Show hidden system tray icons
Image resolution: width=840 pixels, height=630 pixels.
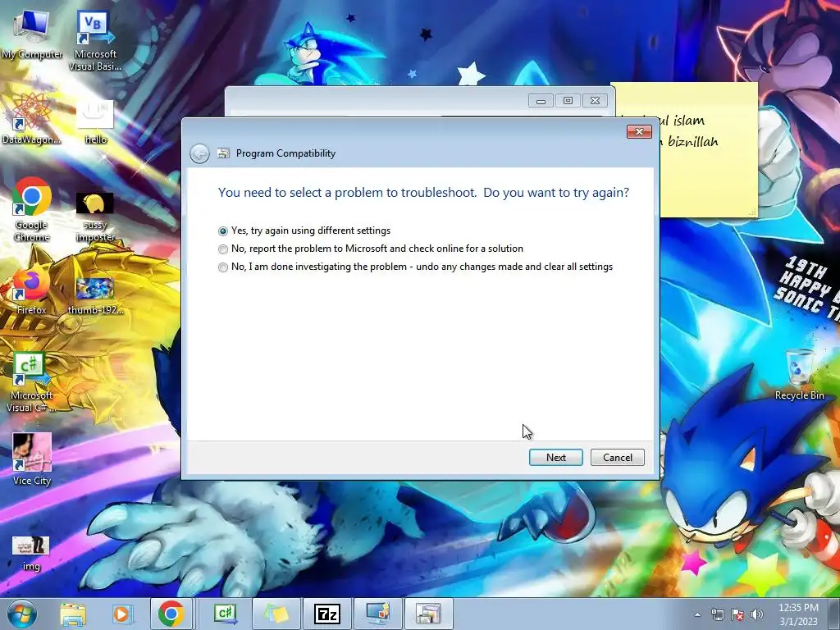point(697,615)
